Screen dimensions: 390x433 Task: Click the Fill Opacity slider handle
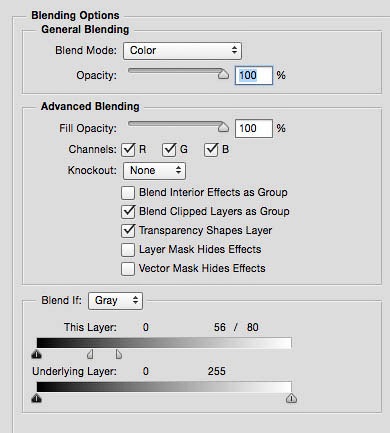click(x=223, y=127)
